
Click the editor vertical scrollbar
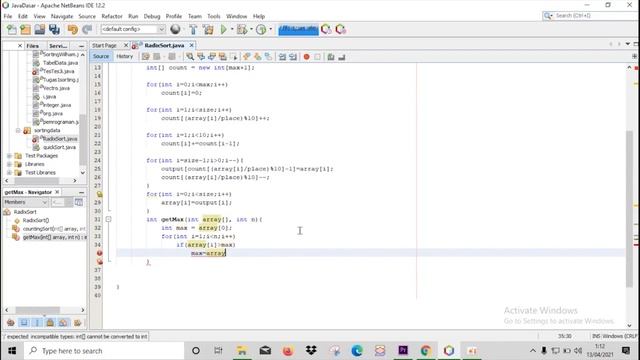pos(629,209)
